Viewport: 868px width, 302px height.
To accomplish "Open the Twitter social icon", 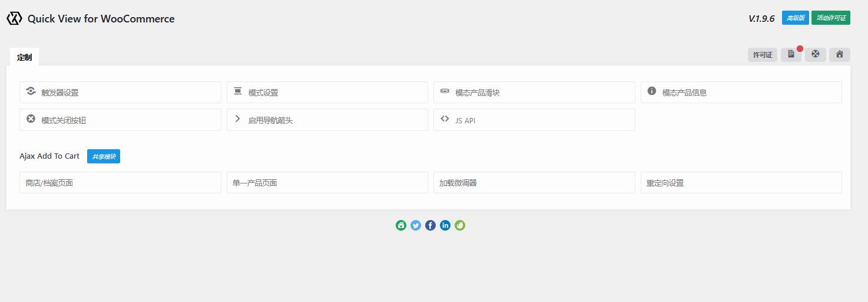I will coord(416,225).
